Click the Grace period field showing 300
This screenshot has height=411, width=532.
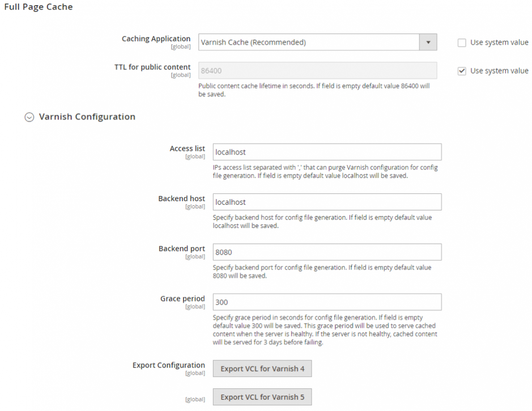327,302
